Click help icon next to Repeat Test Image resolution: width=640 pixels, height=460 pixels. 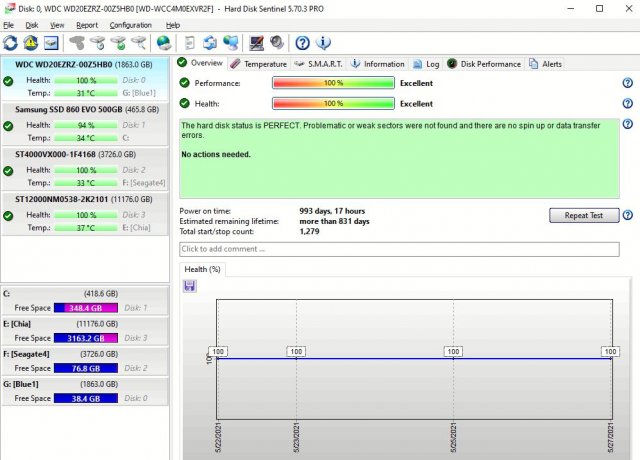point(627,215)
